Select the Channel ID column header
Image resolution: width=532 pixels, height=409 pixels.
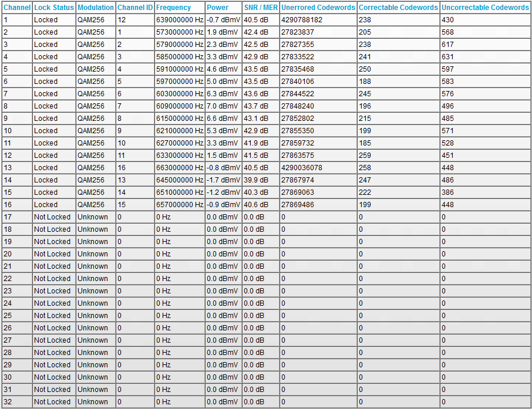pyautogui.click(x=134, y=8)
